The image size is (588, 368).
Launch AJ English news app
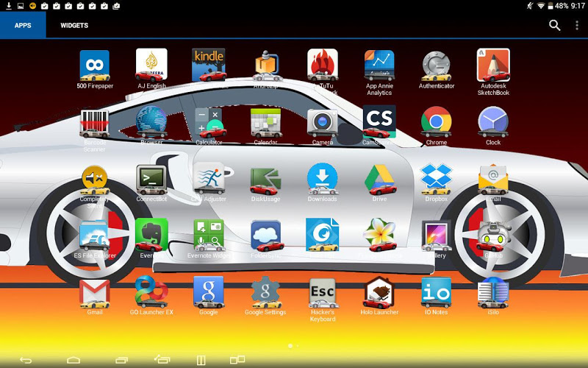(151, 65)
